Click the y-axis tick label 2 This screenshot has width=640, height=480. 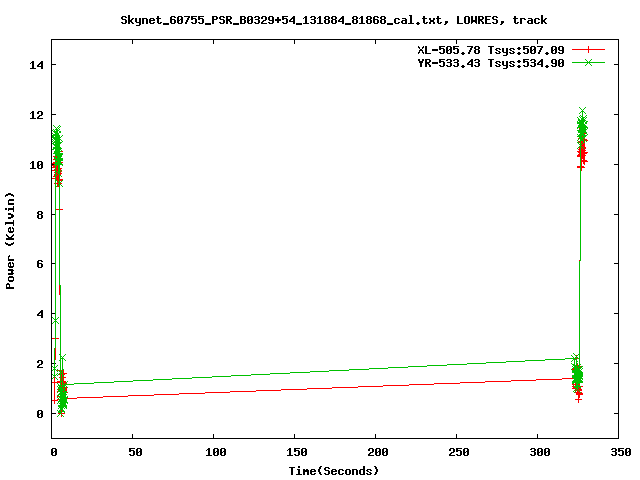(40, 364)
